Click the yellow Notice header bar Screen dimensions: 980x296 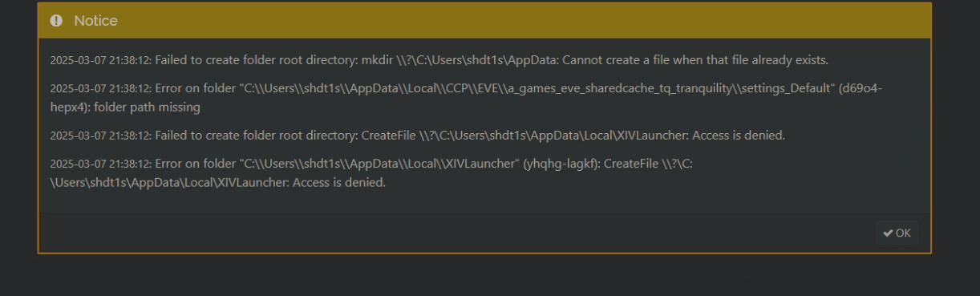[484, 21]
